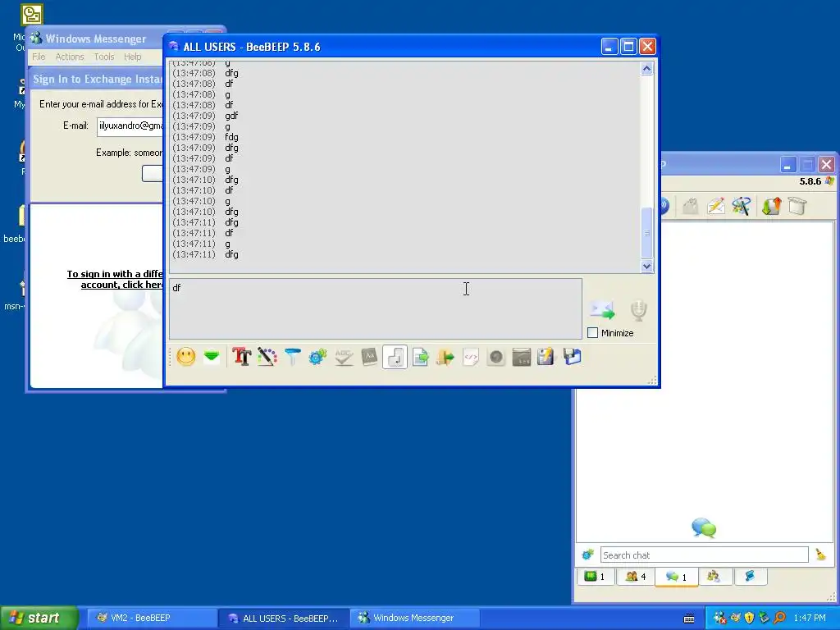Screen dimensions: 840x630
Task: Click the chat scrollbar up arrow
Action: tap(647, 69)
